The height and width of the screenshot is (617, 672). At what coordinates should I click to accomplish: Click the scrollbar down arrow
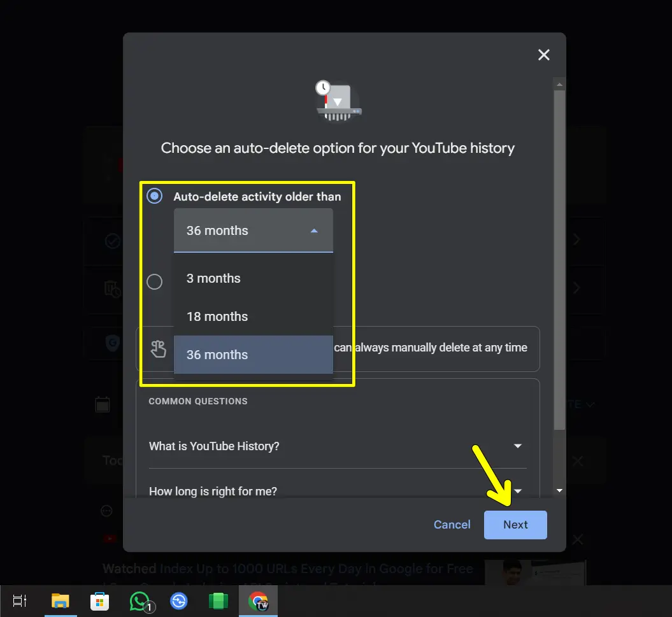click(559, 491)
